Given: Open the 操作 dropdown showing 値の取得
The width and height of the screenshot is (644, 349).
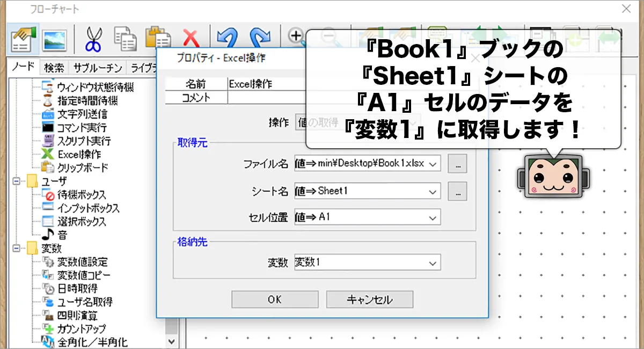Looking at the screenshot, I should coord(358,122).
